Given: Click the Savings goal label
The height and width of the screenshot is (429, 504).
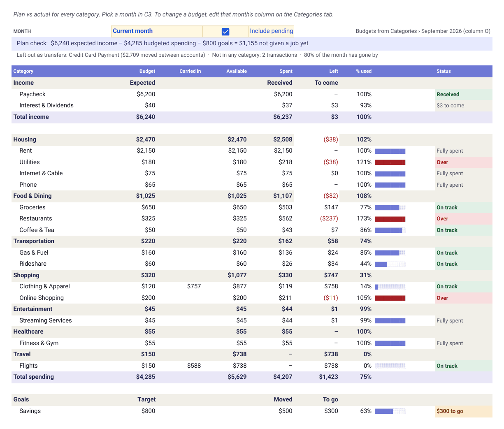Looking at the screenshot, I should 30,411.
